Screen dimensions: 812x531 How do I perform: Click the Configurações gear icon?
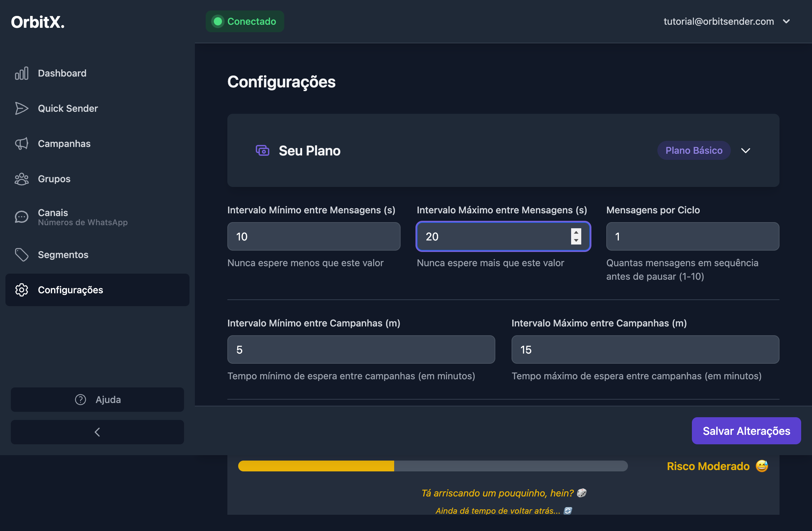pyautogui.click(x=22, y=290)
